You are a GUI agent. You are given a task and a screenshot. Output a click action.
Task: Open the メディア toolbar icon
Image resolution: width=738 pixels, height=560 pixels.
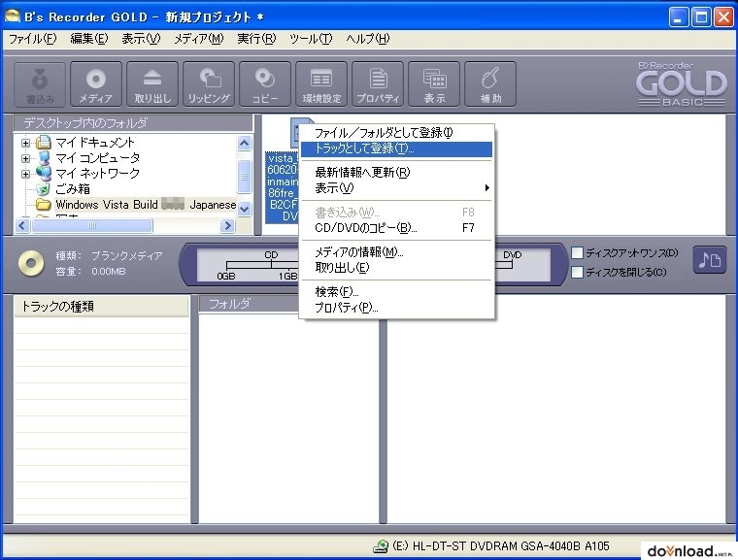click(x=96, y=84)
